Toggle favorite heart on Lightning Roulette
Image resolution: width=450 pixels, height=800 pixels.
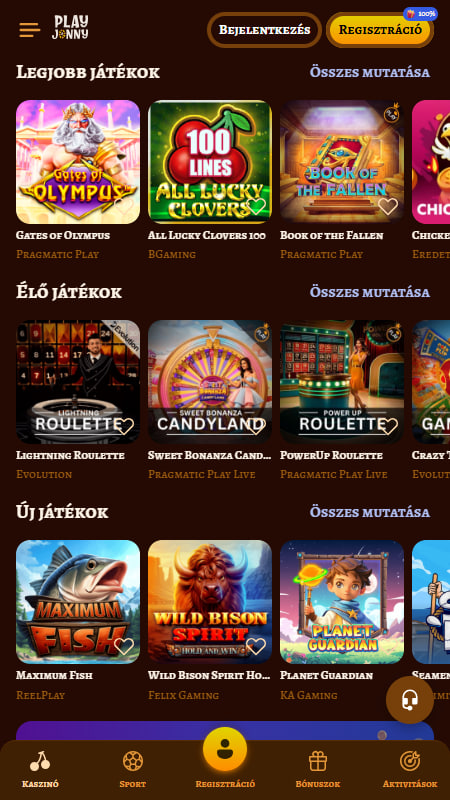[124, 427]
